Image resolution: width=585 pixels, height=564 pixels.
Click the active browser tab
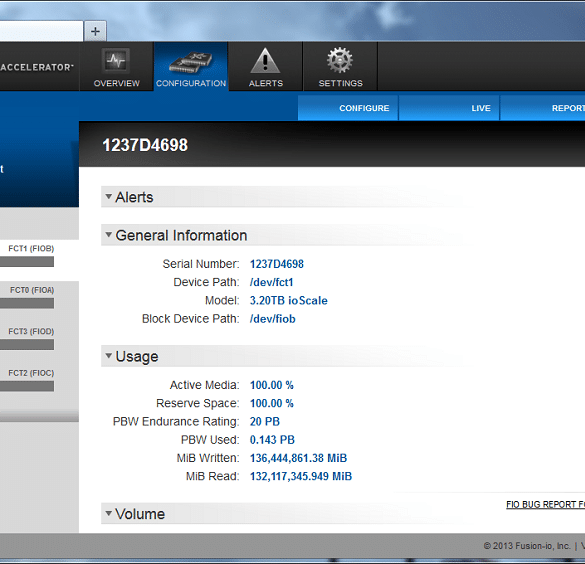pyautogui.click(x=41, y=31)
